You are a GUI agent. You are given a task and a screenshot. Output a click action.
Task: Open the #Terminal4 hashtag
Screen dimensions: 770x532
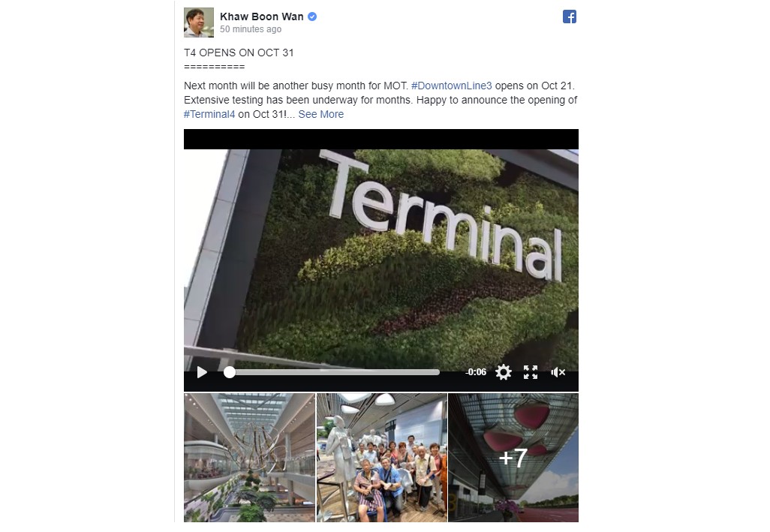[x=209, y=114]
